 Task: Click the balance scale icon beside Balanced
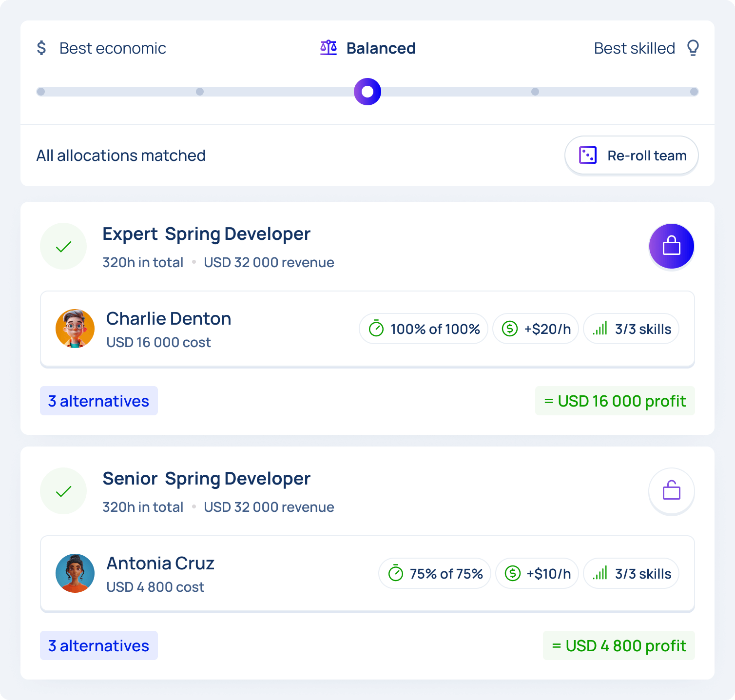tap(329, 48)
